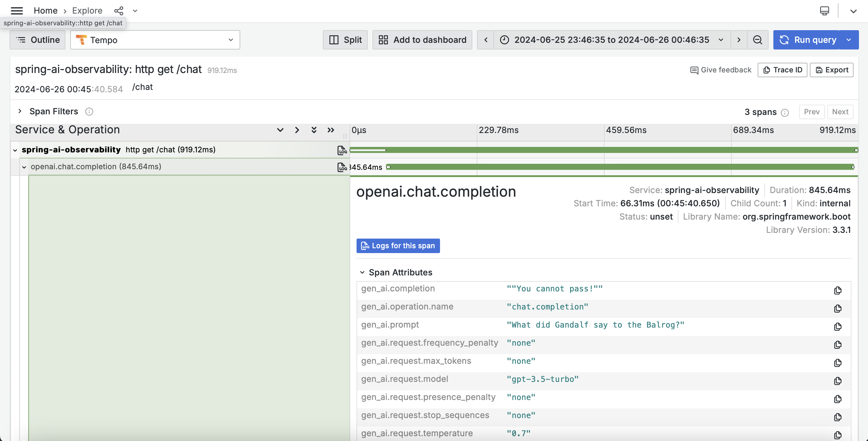868x441 pixels.
Task: Shift time range backwards
Action: (486, 40)
